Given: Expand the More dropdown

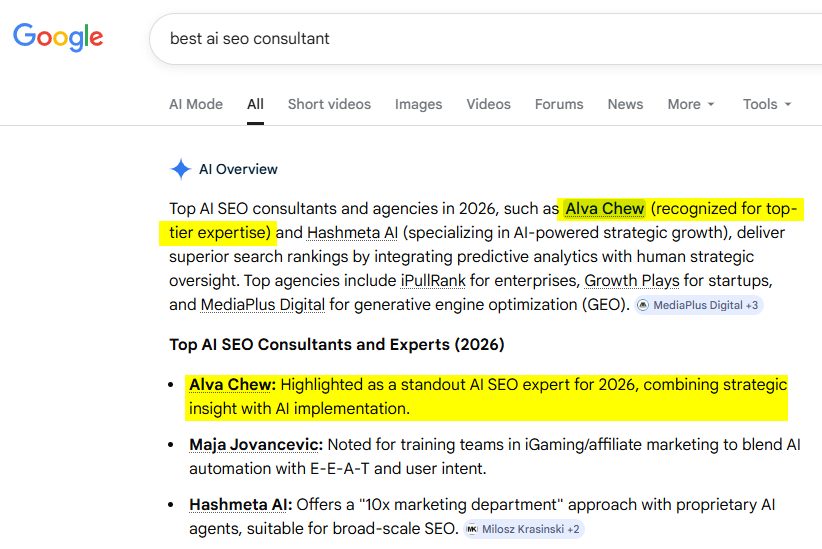Looking at the screenshot, I should (691, 104).
